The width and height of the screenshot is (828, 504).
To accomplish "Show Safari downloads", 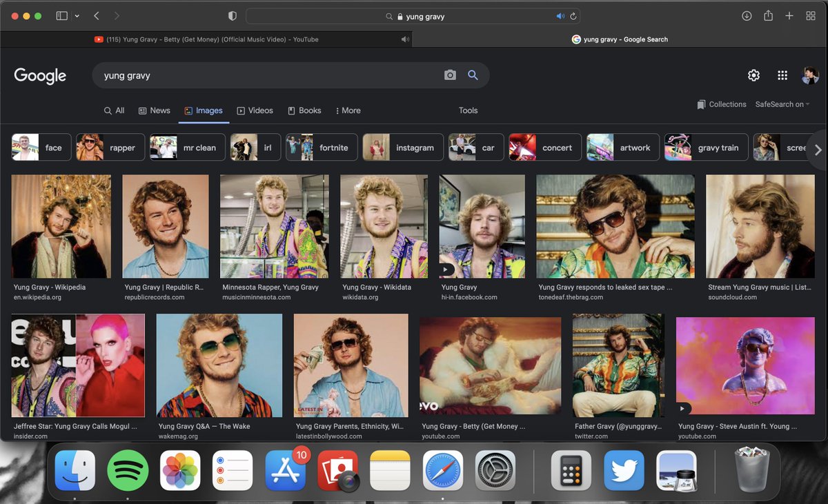I will (x=747, y=16).
